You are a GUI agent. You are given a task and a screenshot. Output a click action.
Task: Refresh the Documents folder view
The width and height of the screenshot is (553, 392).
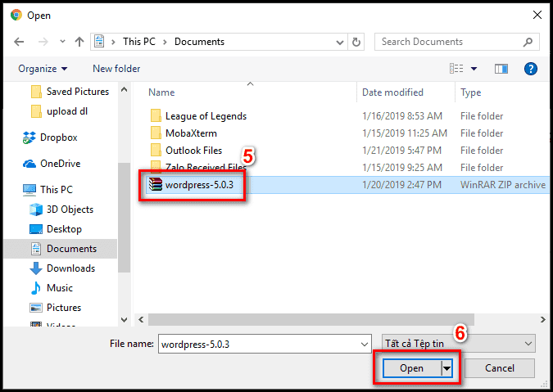pyautogui.click(x=356, y=42)
